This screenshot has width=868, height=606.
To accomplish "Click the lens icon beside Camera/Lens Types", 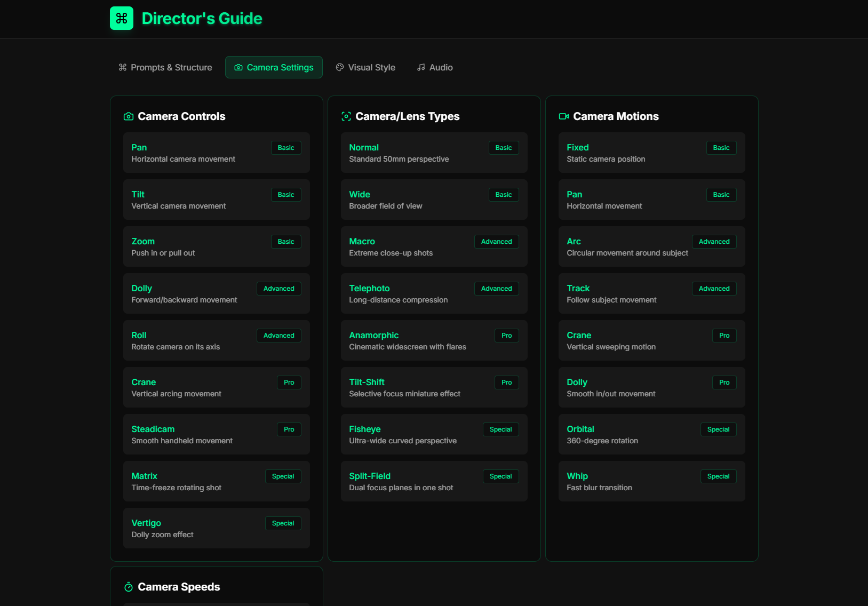I will click(346, 116).
